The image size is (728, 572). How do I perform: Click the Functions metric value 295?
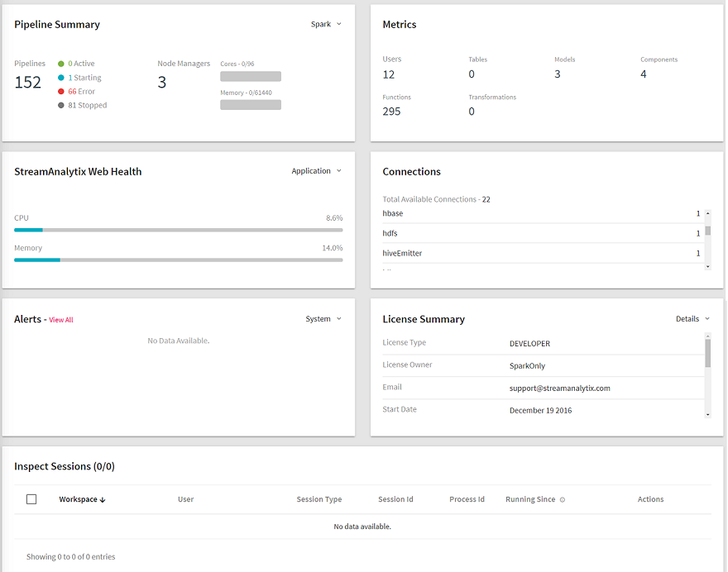coord(392,112)
